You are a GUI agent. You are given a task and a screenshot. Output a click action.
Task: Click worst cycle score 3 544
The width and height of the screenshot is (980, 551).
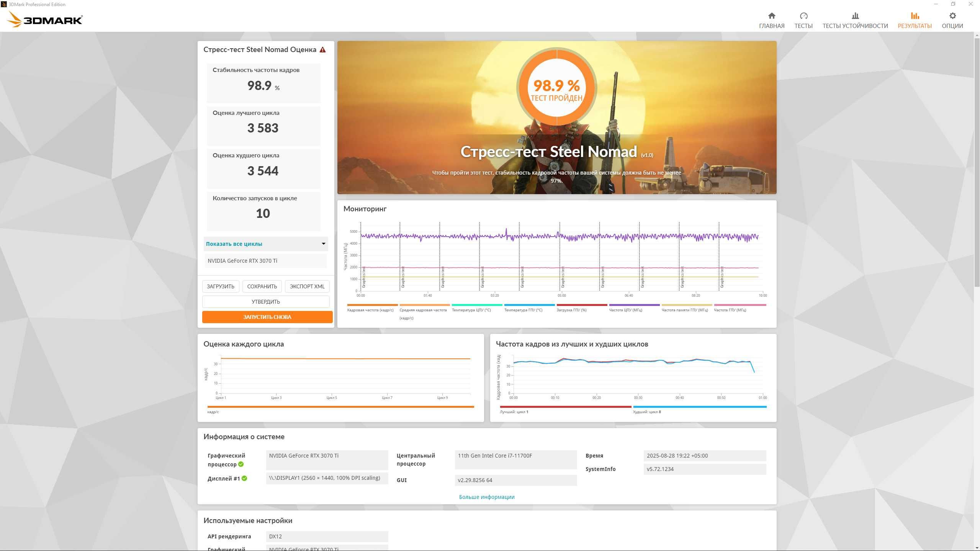pyautogui.click(x=263, y=171)
